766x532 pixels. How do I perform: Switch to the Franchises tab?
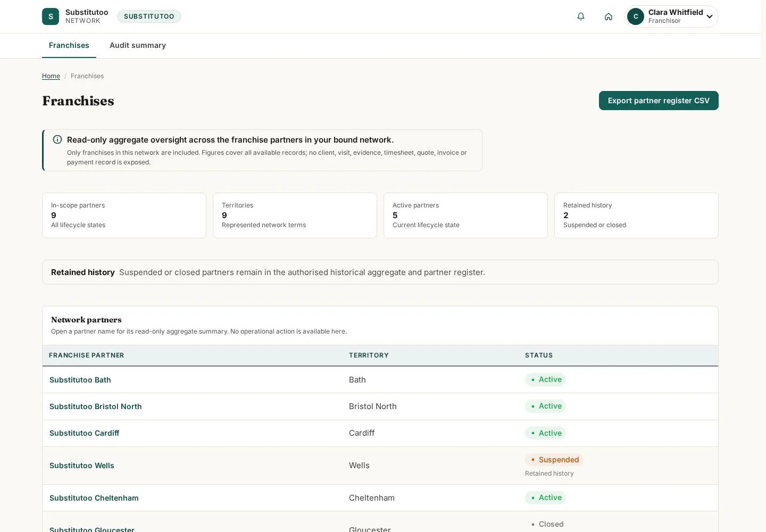point(69,45)
